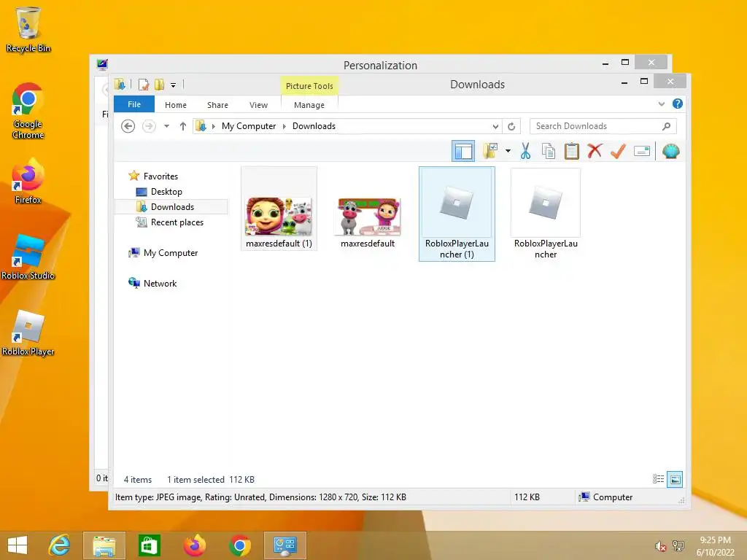Click the red X Delete toolbar icon
747x560 pixels.
[x=595, y=152]
